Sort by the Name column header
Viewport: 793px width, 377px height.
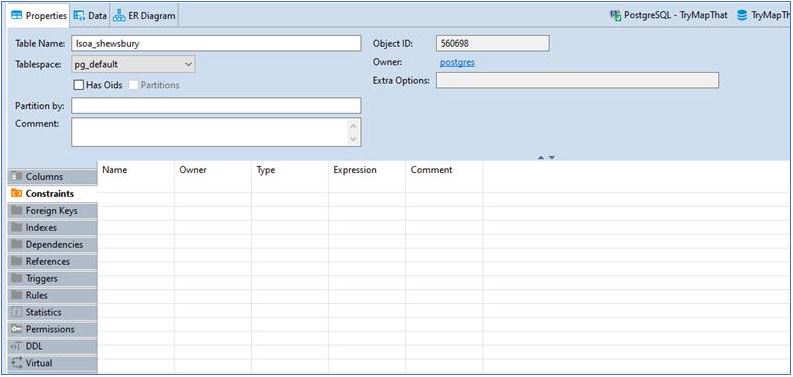coord(114,170)
